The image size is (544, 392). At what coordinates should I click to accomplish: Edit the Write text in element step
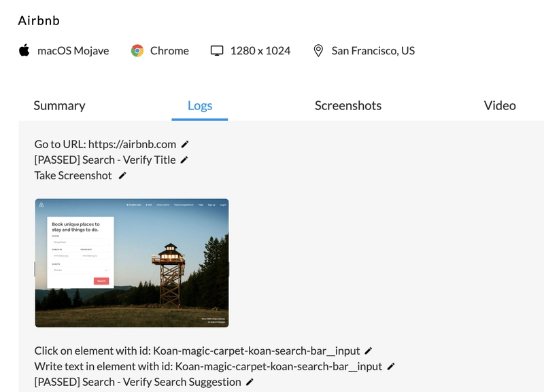point(391,366)
